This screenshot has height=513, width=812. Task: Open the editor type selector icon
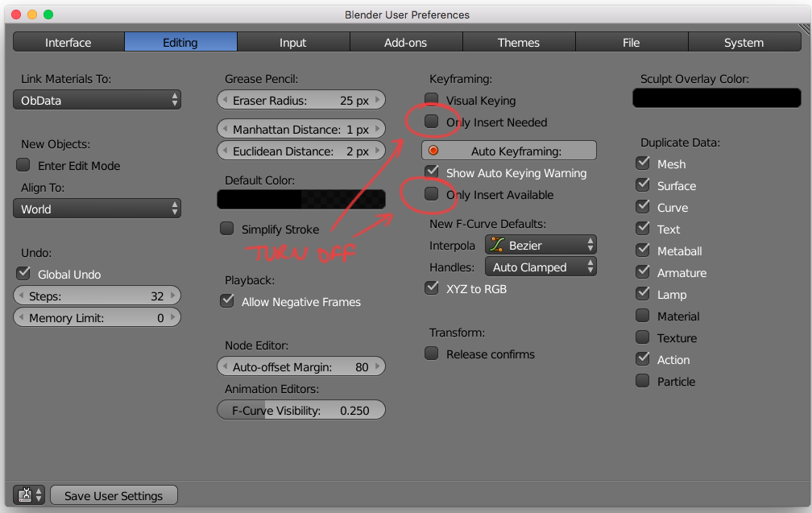click(29, 495)
